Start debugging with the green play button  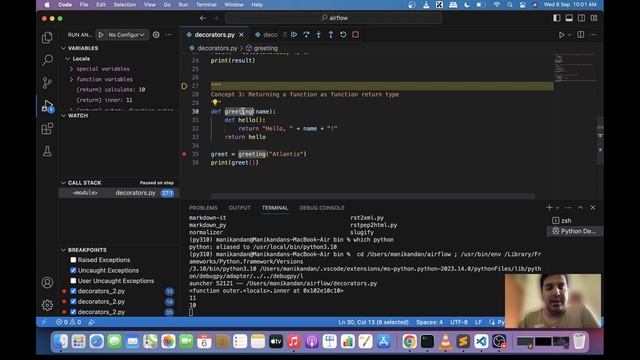coord(101,35)
